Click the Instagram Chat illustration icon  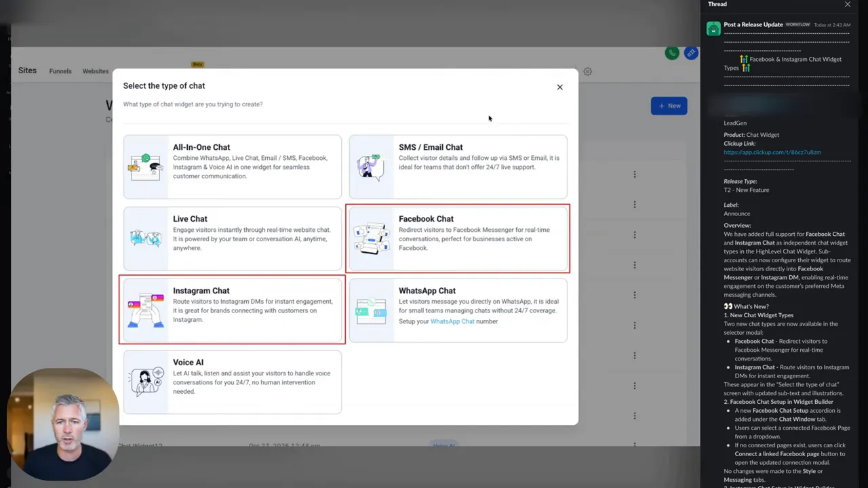tap(146, 310)
